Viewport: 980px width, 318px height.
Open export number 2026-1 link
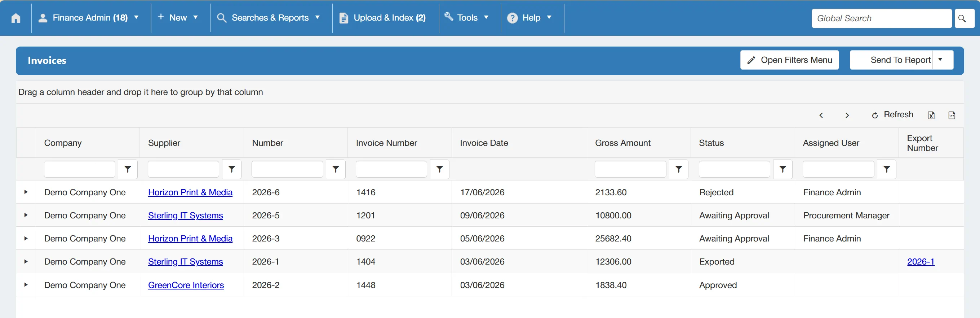click(x=920, y=262)
